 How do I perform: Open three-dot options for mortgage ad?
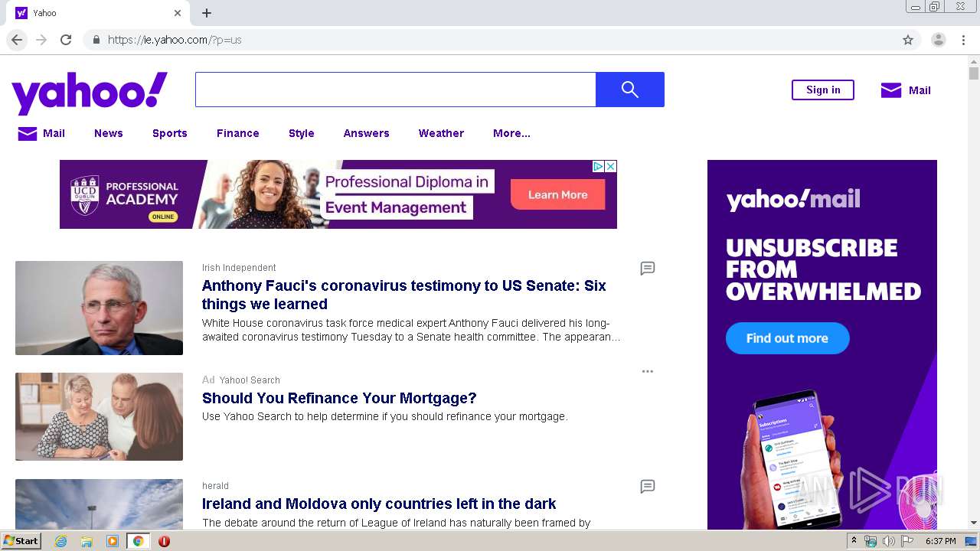[648, 371]
